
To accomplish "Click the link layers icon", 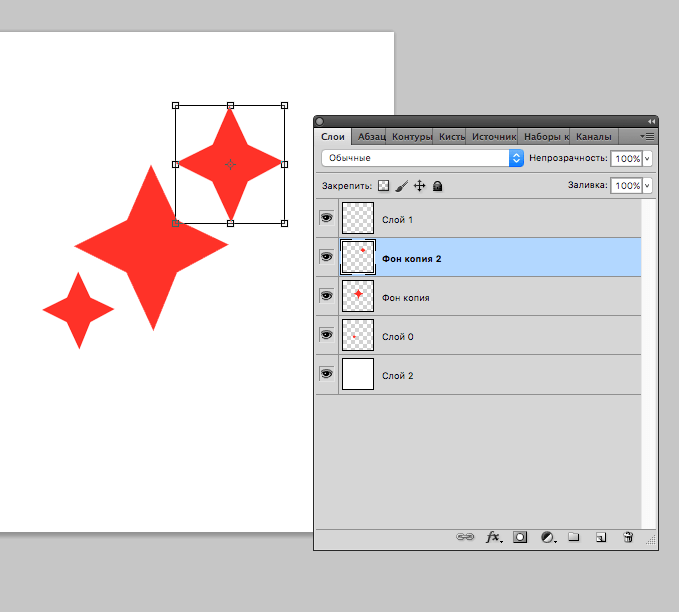I will [465, 537].
